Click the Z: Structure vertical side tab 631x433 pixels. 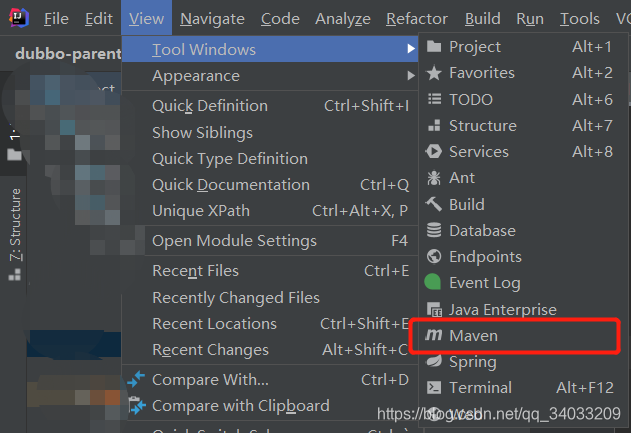pos(15,234)
